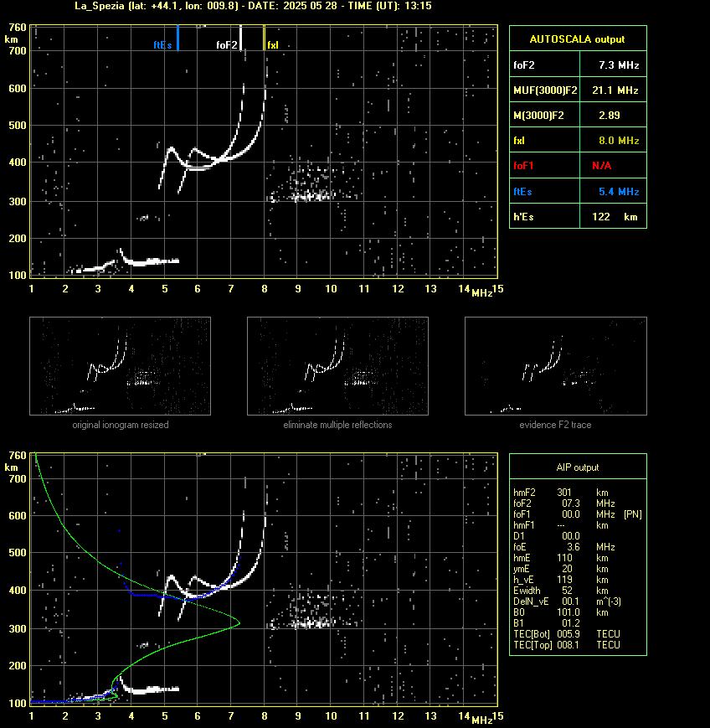This screenshot has width=710, height=728.
Task: Select the D1 00.0 row
Action: click(547, 536)
